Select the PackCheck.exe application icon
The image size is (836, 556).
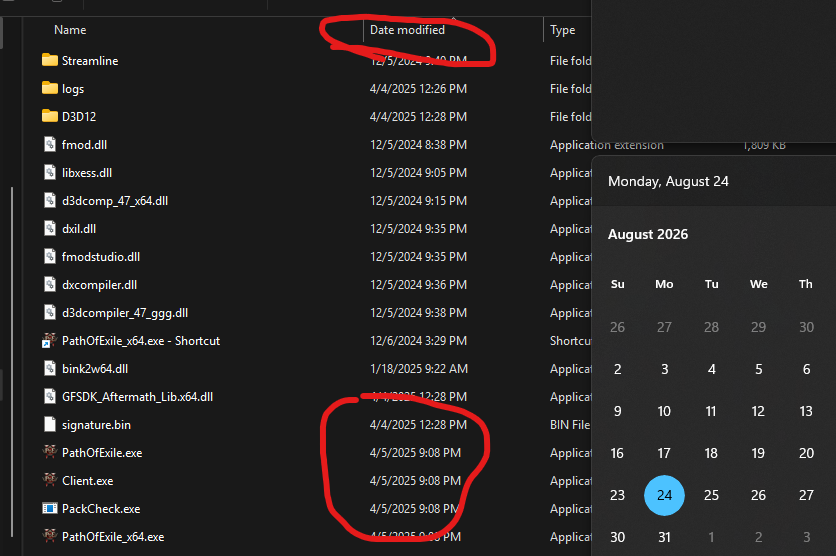tap(50, 508)
